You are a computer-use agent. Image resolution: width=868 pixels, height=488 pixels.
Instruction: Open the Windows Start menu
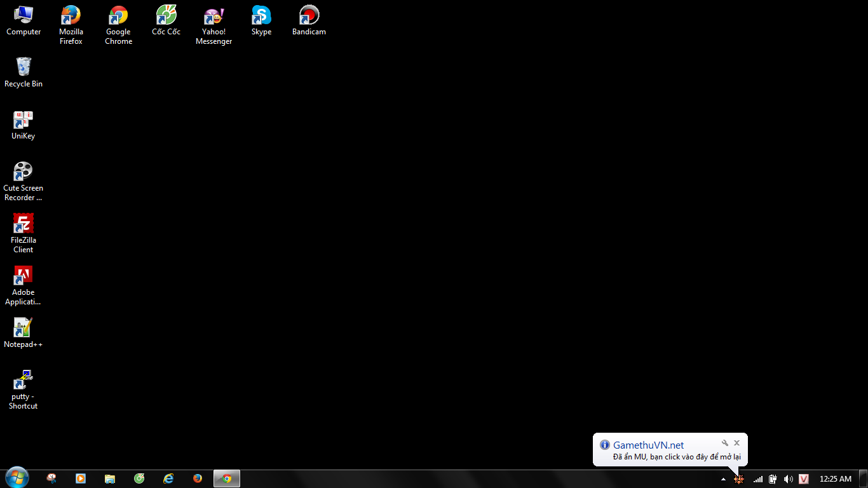point(17,478)
